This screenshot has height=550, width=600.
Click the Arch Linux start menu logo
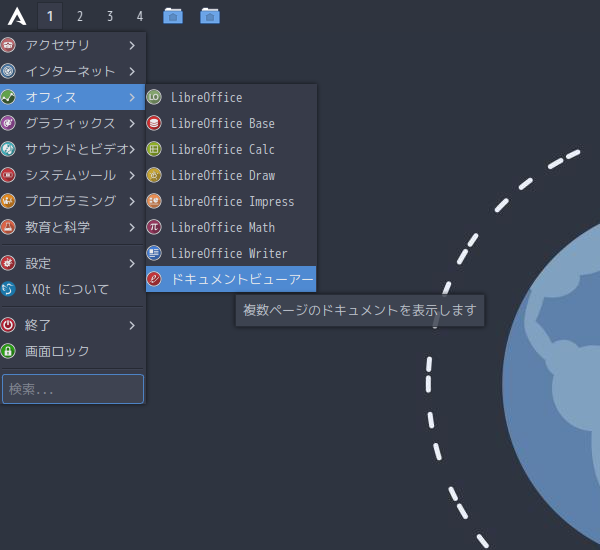[17, 16]
